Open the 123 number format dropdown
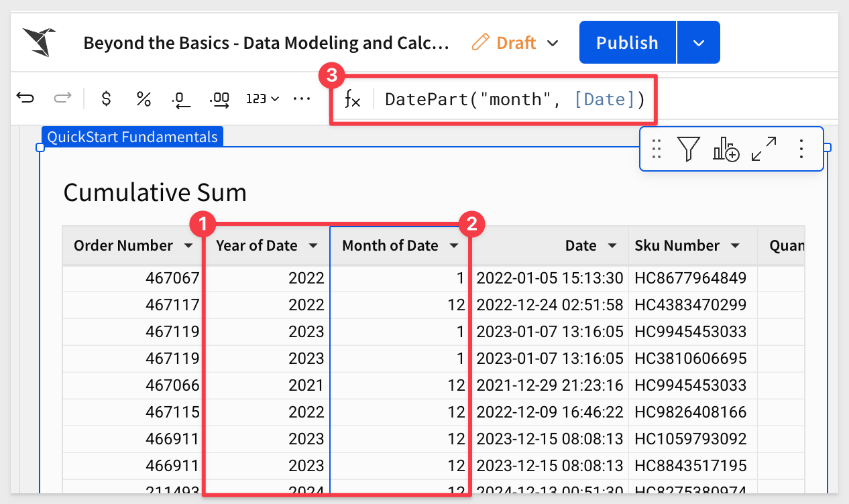Viewport: 849px width, 504px height. coord(263,99)
